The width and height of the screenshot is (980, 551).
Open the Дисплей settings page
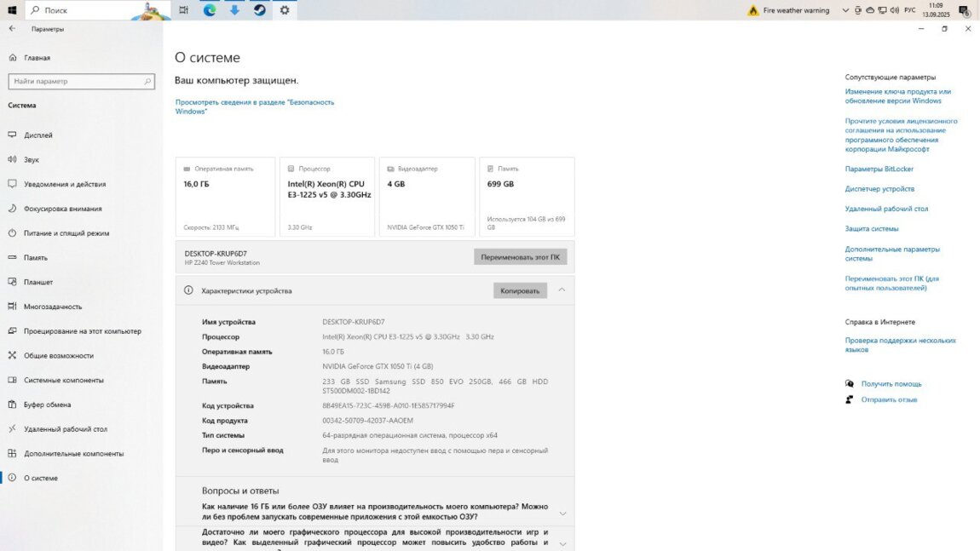38,135
